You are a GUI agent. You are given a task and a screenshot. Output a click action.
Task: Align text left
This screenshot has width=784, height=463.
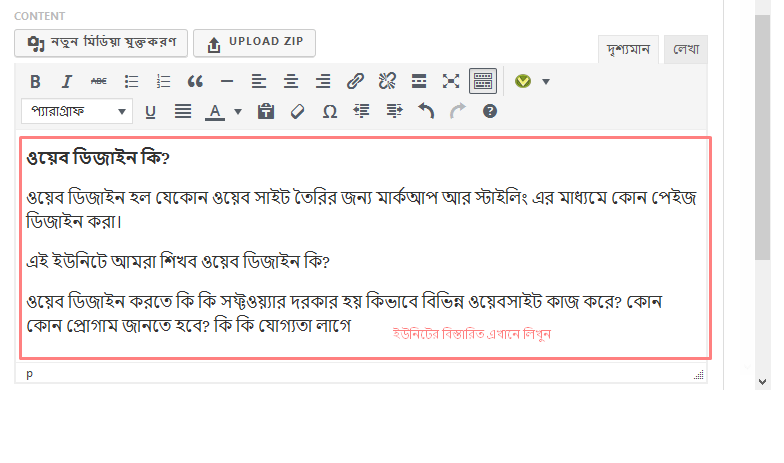[x=258, y=81]
